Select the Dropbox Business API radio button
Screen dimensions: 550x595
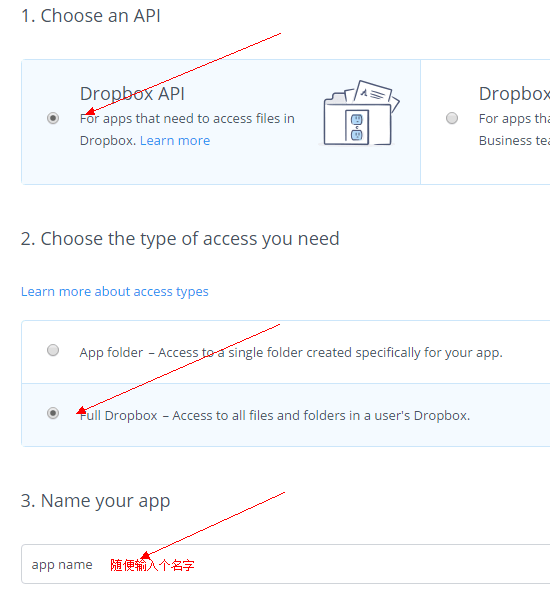tap(452, 118)
